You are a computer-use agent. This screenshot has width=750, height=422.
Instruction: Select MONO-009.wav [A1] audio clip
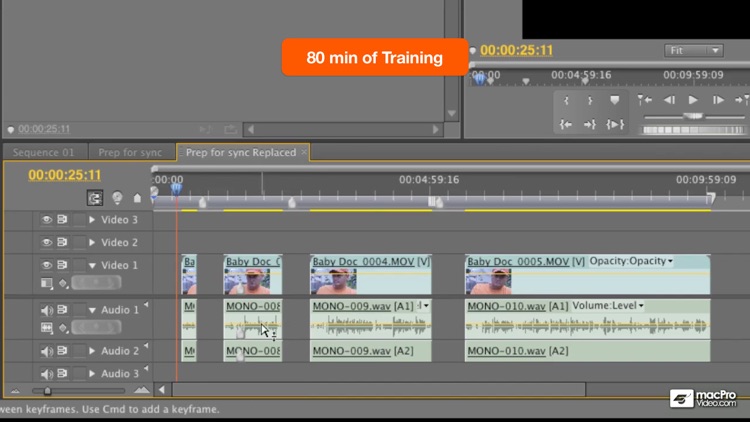pos(371,319)
